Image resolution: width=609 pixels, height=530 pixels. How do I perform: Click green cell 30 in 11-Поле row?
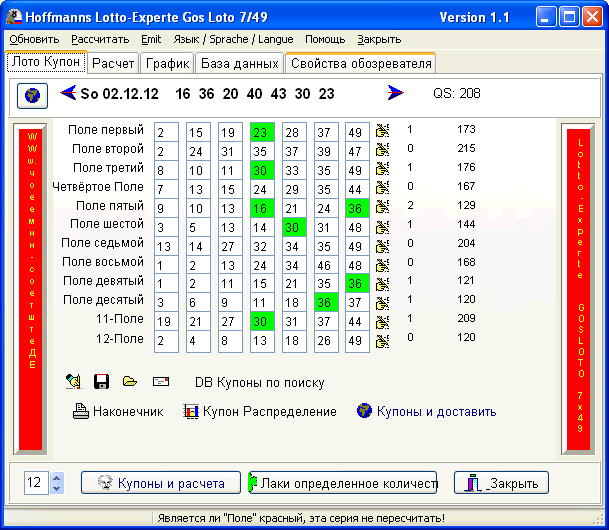(262, 321)
